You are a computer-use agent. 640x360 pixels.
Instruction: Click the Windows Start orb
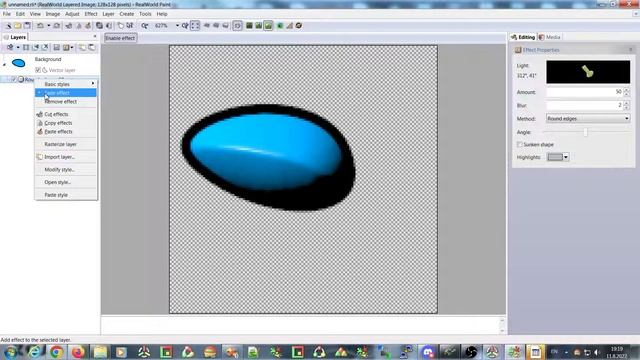[x=11, y=352]
